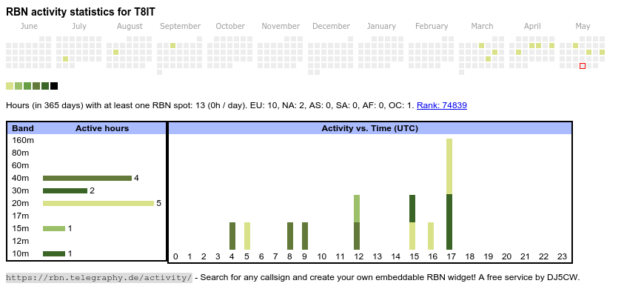Click the 40m active hours bar
Image resolution: width=644 pixels, height=289 pixels.
pyautogui.click(x=87, y=179)
